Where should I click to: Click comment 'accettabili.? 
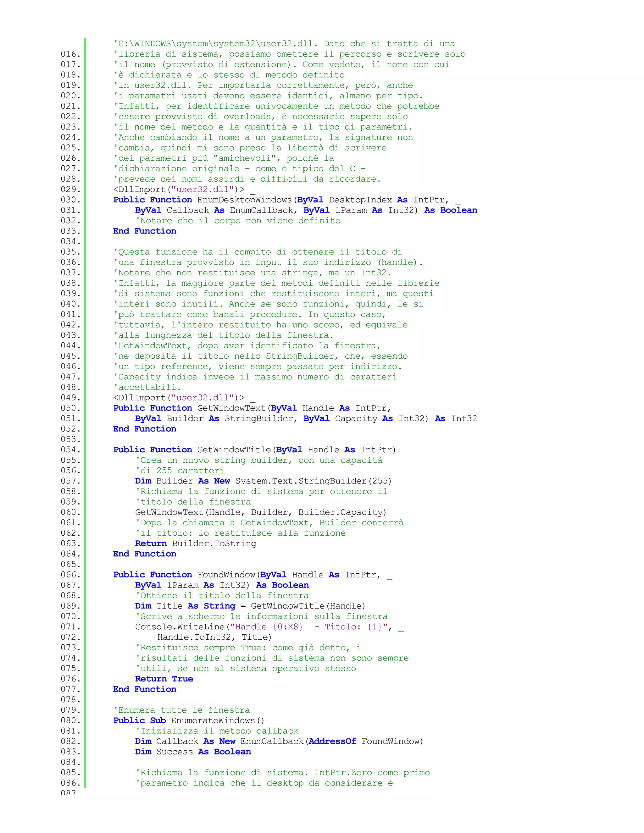pyautogui.click(x=147, y=388)
